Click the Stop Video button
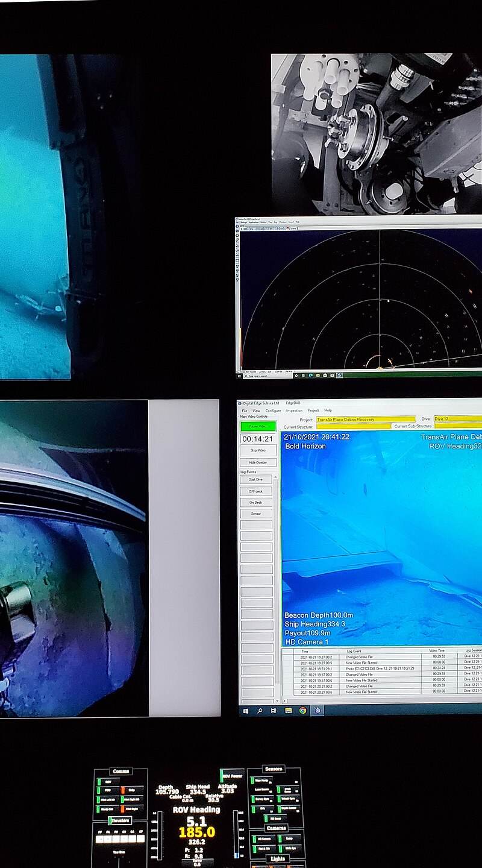The image size is (482, 868). click(258, 450)
